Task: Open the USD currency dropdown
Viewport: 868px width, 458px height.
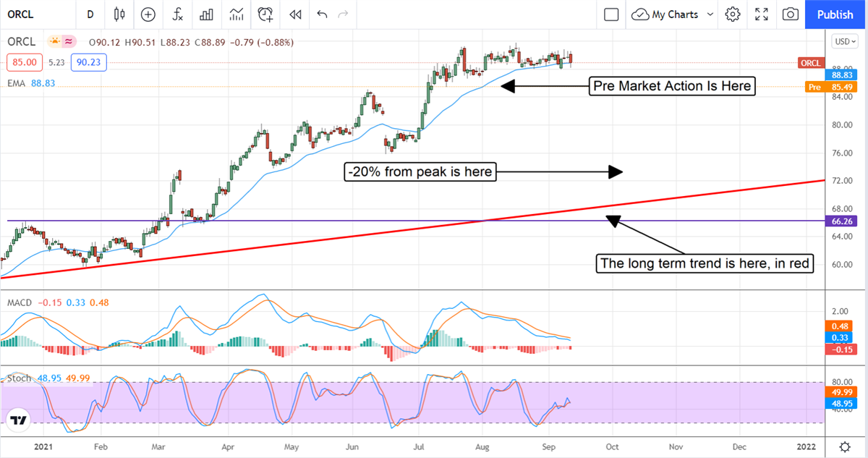Action: pos(844,42)
